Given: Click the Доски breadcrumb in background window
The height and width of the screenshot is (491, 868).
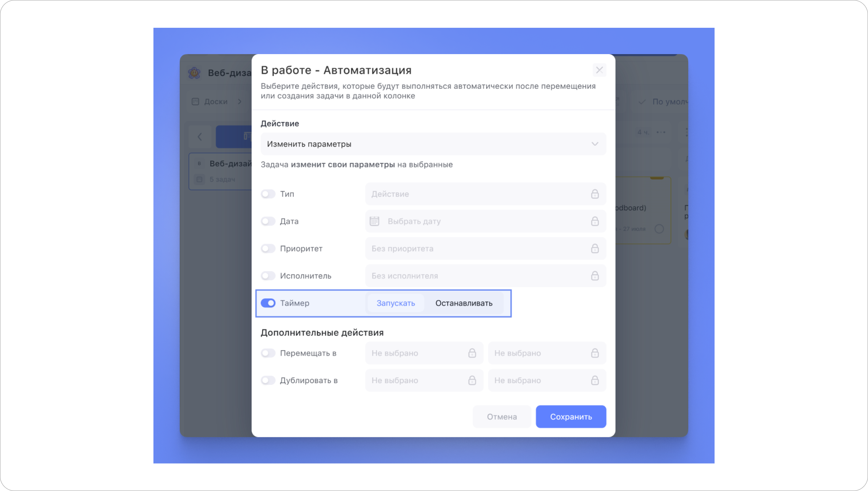Looking at the screenshot, I should (x=216, y=102).
